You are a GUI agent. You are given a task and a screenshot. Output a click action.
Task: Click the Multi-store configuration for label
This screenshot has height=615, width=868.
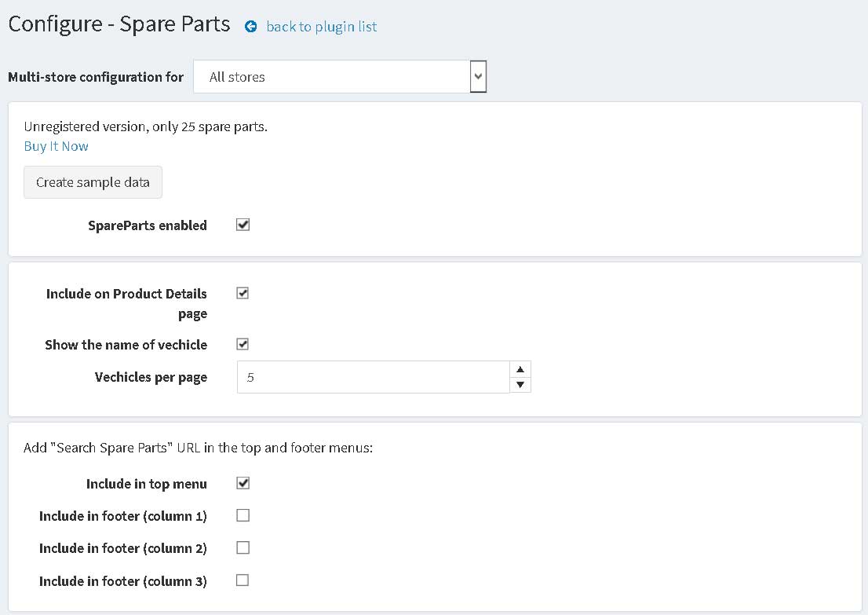(96, 77)
